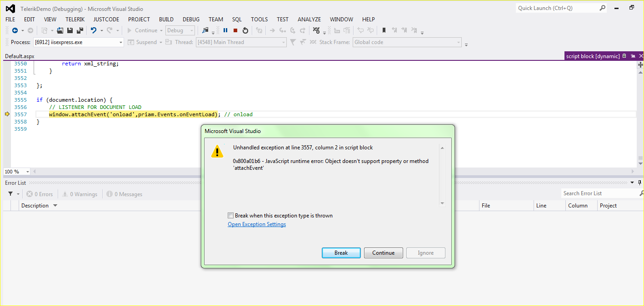This screenshot has height=306, width=644.
Task: Click code line 'window.attachEvent' in editor
Action: click(x=135, y=114)
